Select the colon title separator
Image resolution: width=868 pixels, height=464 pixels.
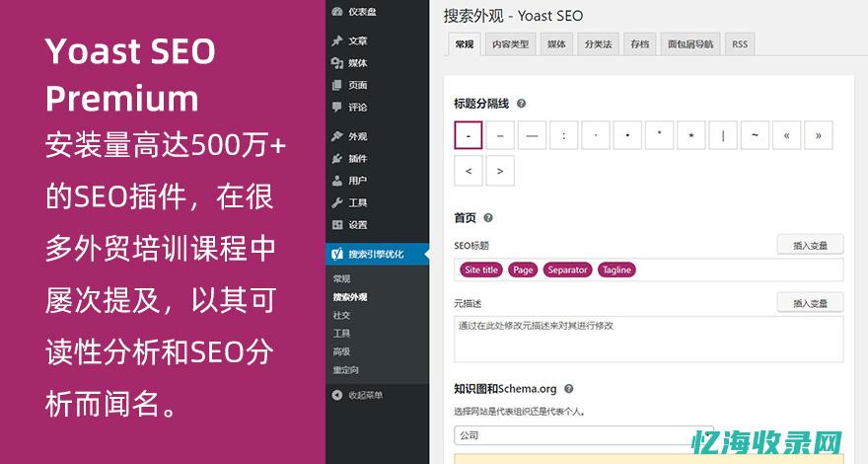click(x=563, y=135)
